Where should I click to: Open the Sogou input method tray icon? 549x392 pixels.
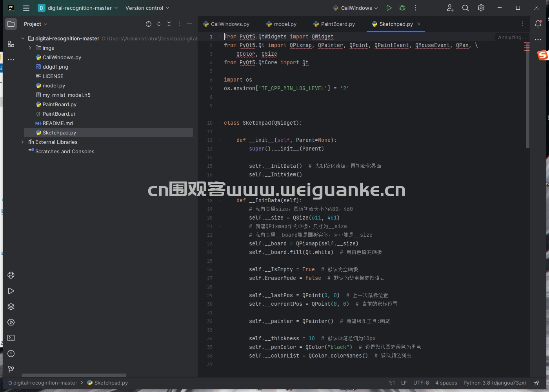[543, 55]
